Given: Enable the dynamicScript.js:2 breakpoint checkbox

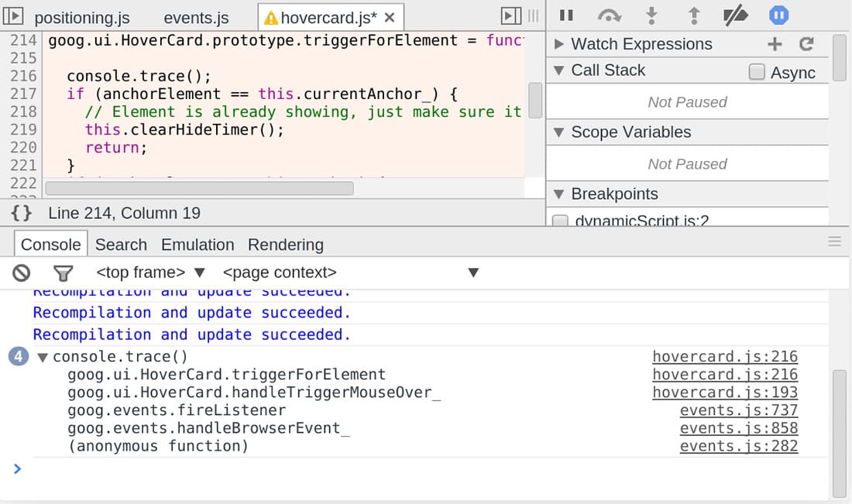Looking at the screenshot, I should 559,221.
